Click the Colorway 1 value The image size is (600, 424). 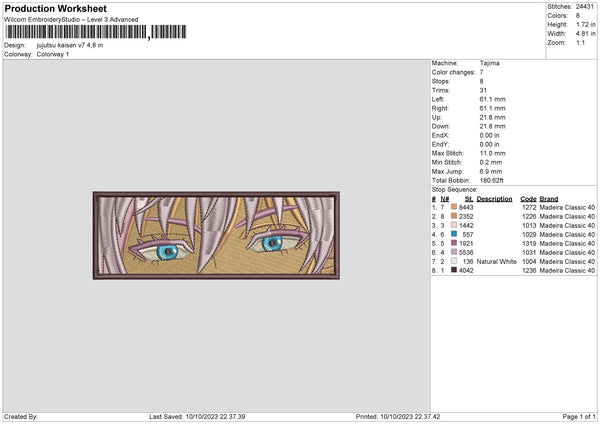tap(53, 54)
